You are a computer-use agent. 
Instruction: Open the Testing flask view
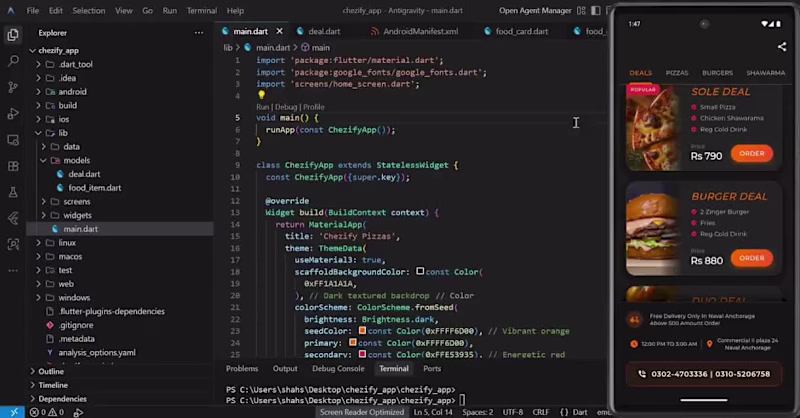[x=13, y=192]
